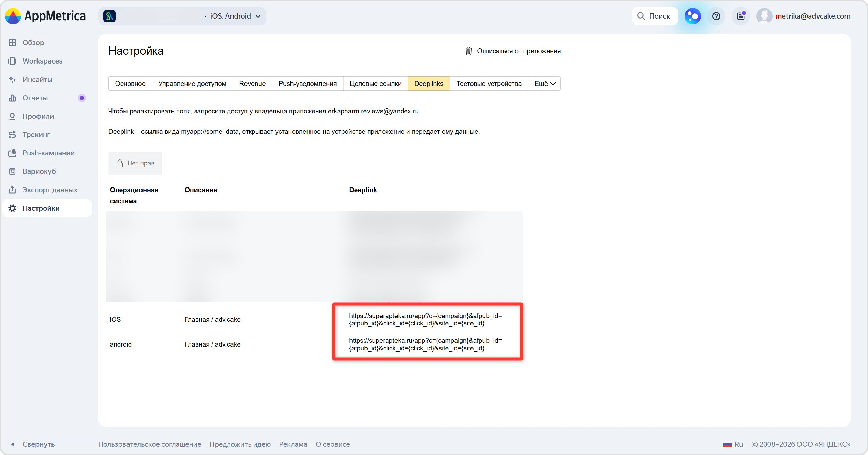Open the help question mark icon
This screenshot has width=868, height=455.
click(x=716, y=16)
